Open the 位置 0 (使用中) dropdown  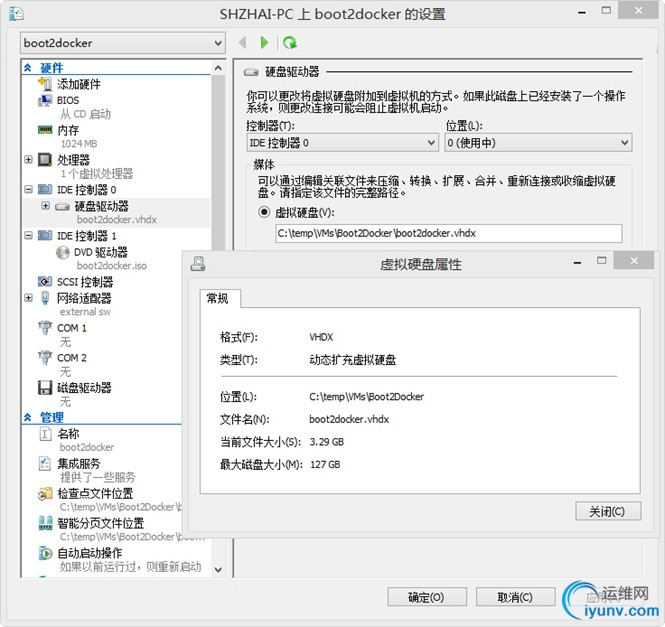538,143
